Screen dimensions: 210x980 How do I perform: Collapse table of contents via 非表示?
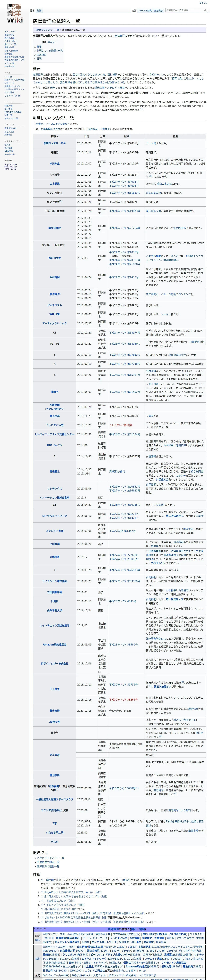(x=51, y=42)
